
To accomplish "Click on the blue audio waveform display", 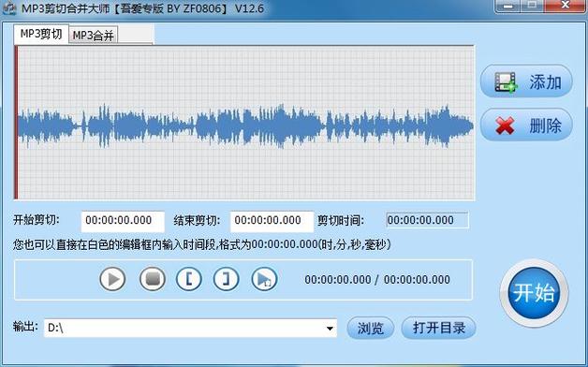I will [x=245, y=126].
